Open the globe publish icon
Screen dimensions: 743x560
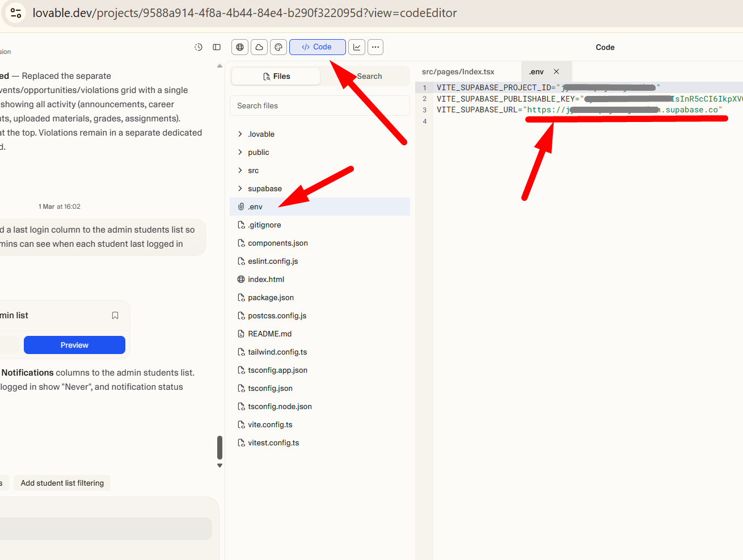239,47
